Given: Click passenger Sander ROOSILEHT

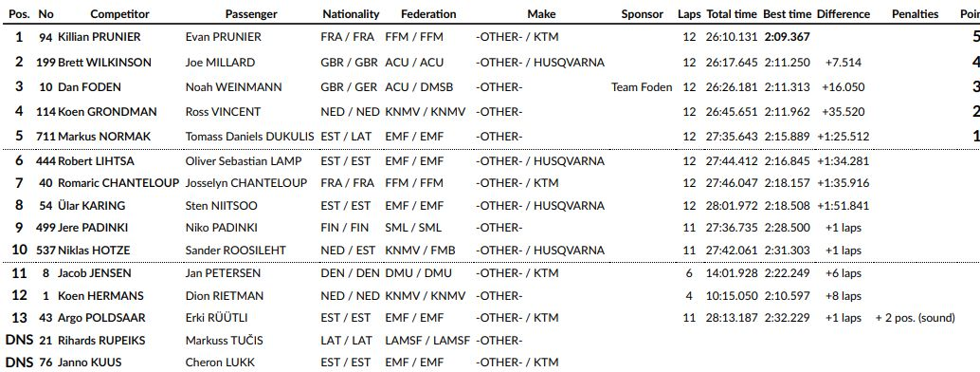Looking at the screenshot, I should click(x=235, y=250).
